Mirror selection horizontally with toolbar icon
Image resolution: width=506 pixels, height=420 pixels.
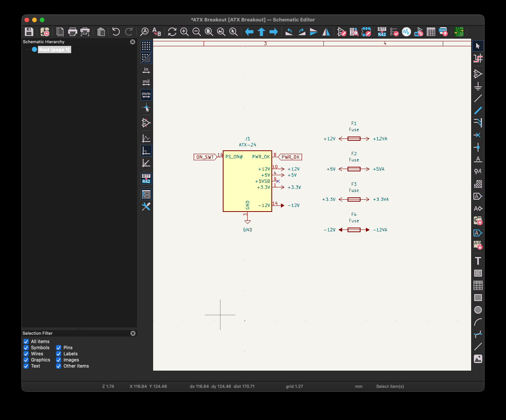(326, 32)
